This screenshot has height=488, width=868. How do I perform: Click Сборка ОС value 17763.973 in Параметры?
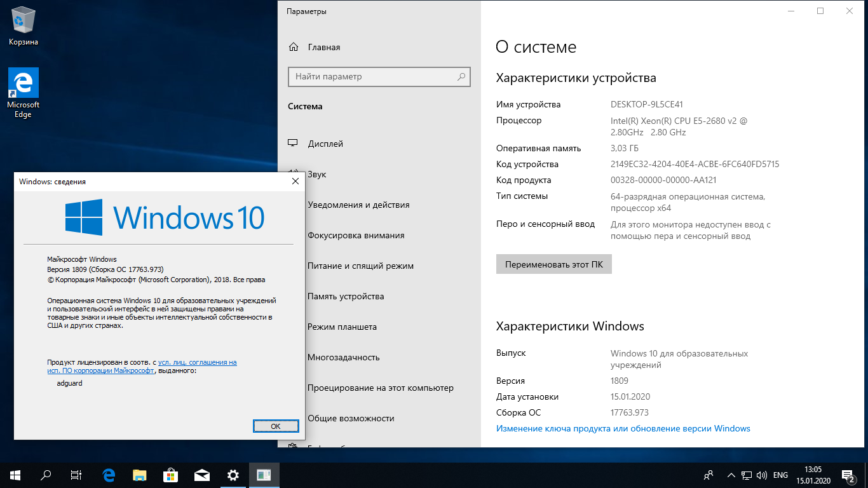coord(630,412)
